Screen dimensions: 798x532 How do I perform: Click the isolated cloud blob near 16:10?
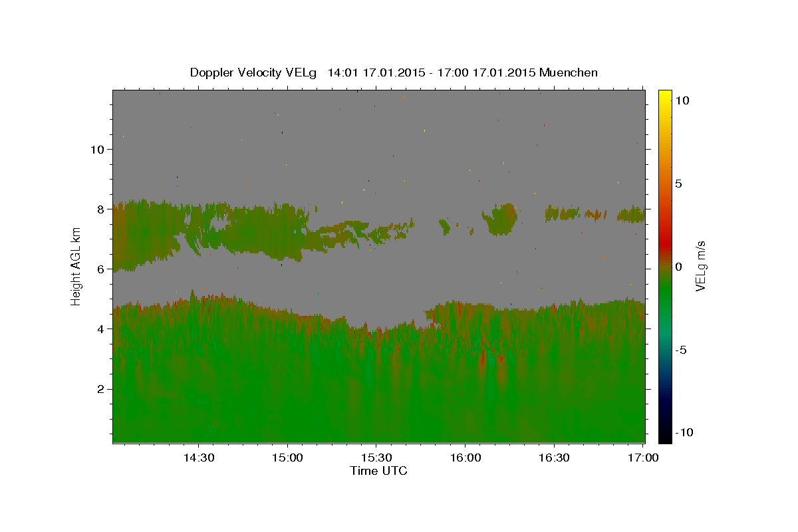click(500, 219)
